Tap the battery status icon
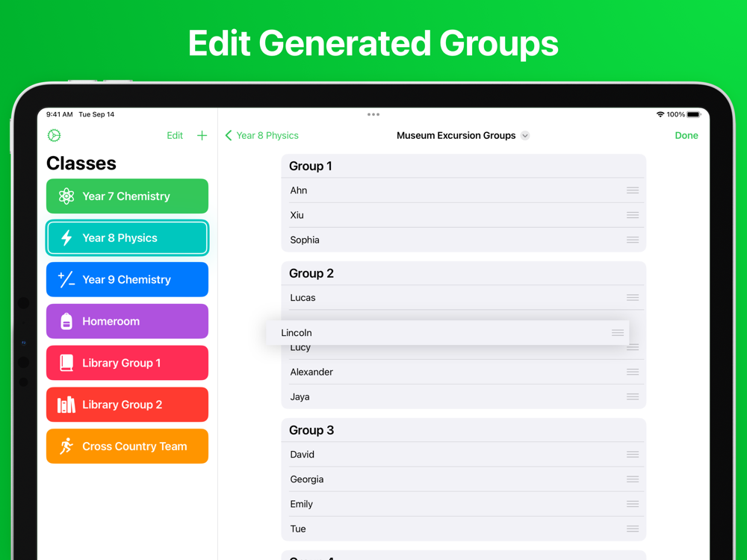 (694, 114)
